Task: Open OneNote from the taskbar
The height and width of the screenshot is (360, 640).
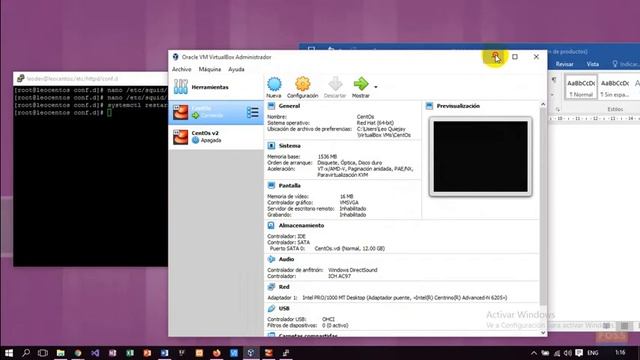Action: click(112, 353)
